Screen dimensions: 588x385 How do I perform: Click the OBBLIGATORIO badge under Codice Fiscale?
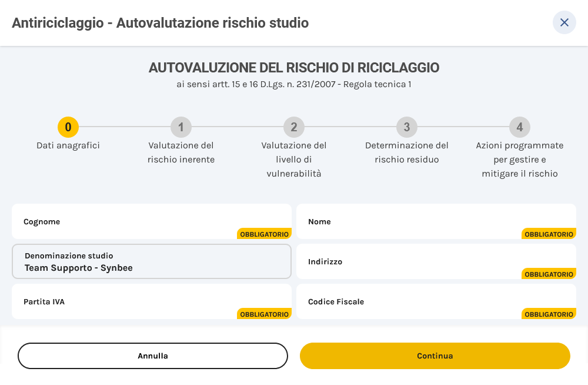coord(549,314)
